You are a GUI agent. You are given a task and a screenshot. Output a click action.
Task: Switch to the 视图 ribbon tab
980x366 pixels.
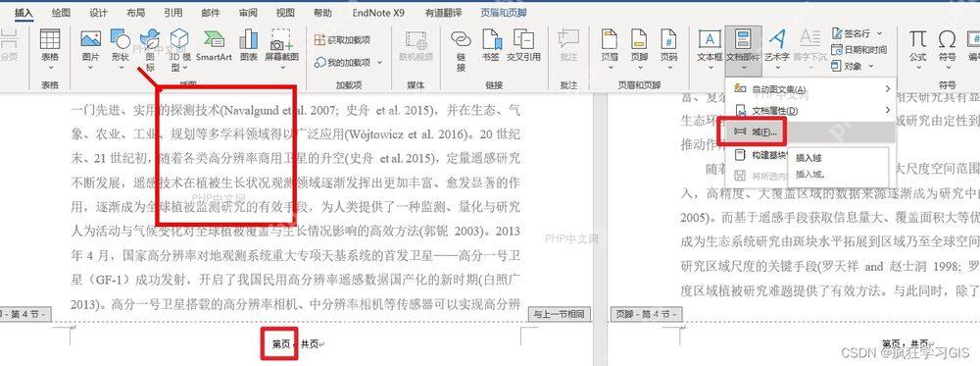pos(285,13)
